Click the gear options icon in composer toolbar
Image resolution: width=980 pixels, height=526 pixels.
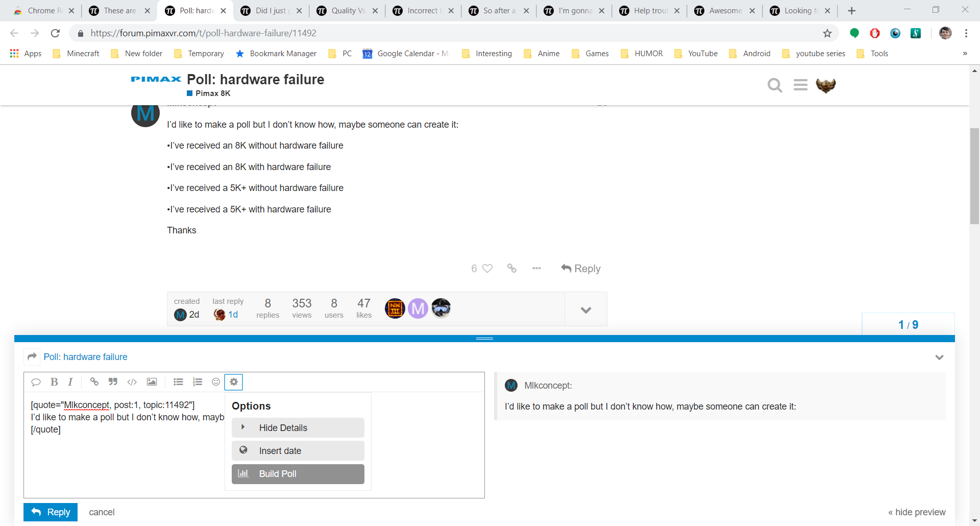tap(234, 382)
